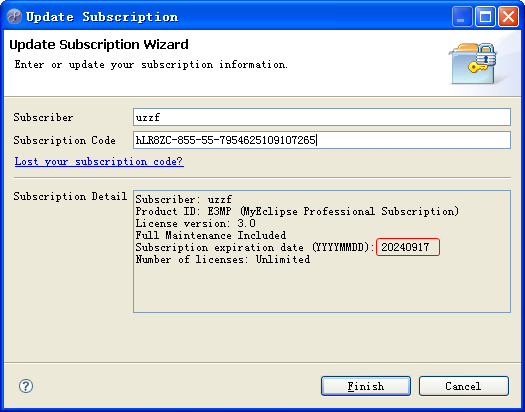Close the Update Subscription dialog

508,16
